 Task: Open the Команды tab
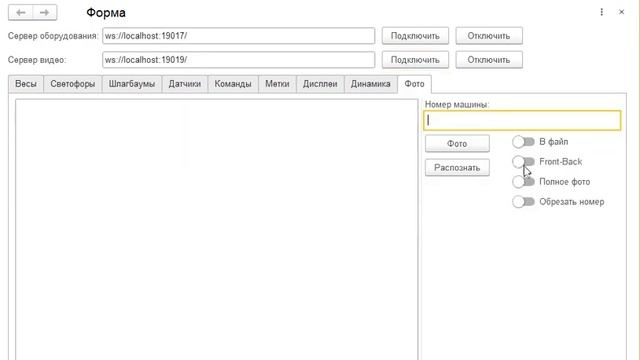[x=233, y=84]
